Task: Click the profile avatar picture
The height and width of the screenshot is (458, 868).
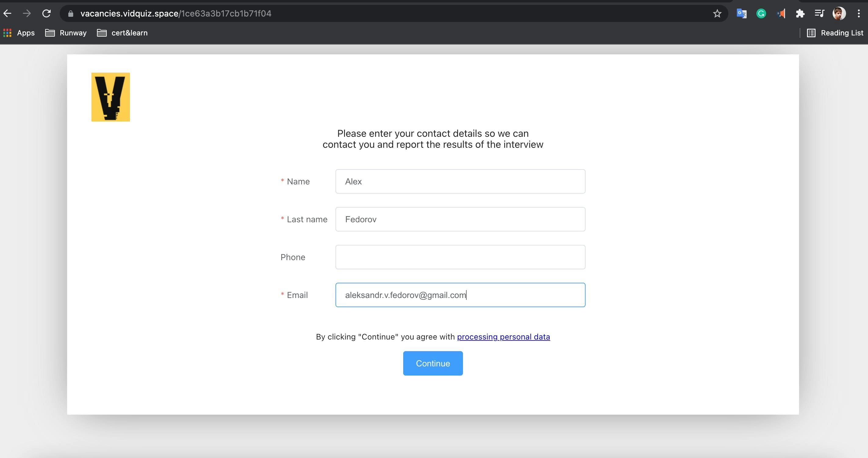Action: point(839,13)
